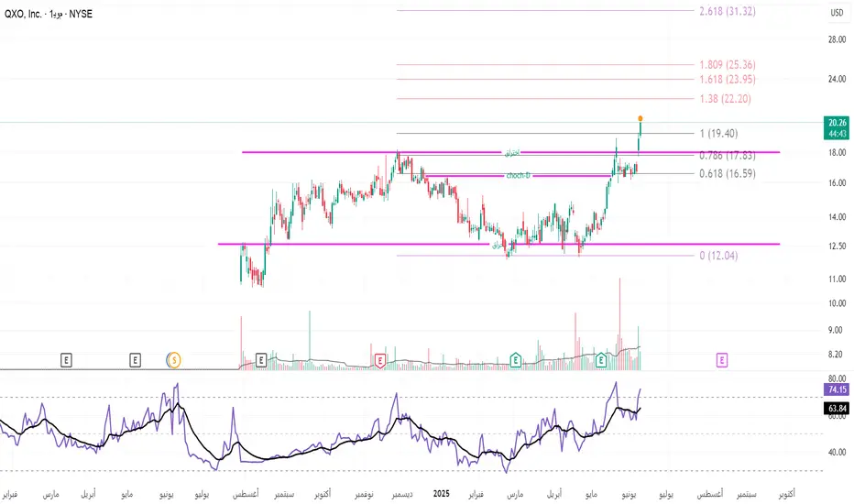Image resolution: width=854 pixels, height=504 pixels.
Task: Open the green earnings E marker near March 2025
Action: point(515,360)
